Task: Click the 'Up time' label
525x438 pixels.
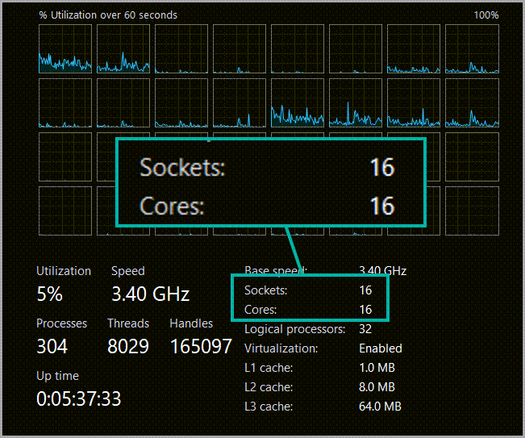Action: [x=58, y=376]
